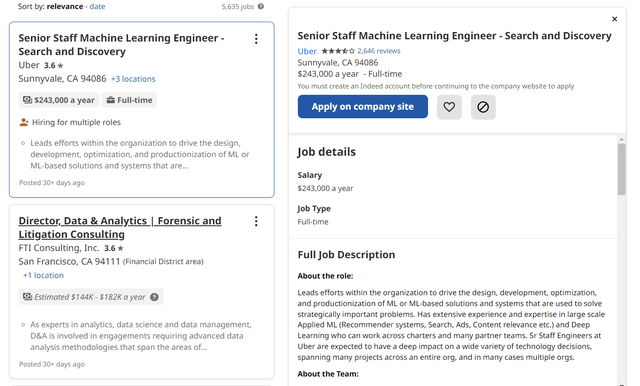
Task: Open Director, Data & Analytics job title
Action: [x=120, y=227]
